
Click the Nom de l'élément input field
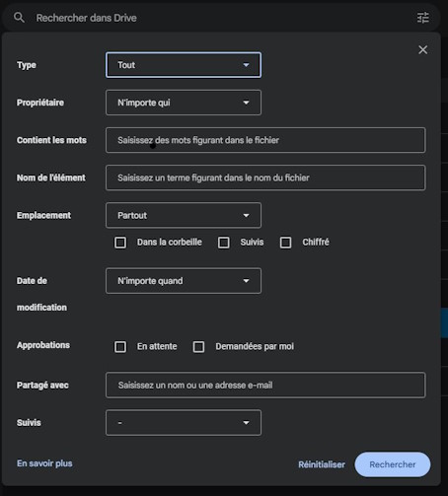click(x=265, y=177)
